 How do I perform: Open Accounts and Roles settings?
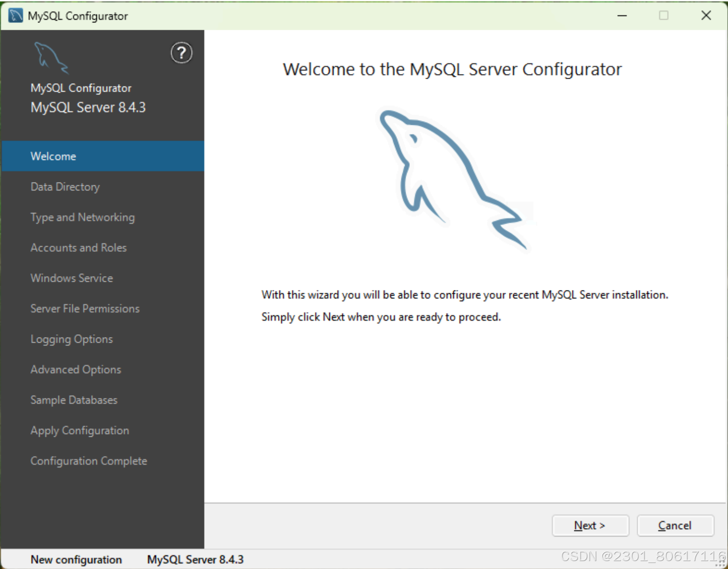[x=78, y=247]
